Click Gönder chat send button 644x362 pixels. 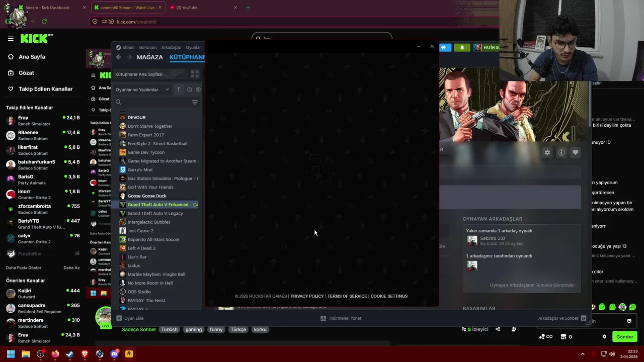624,337
